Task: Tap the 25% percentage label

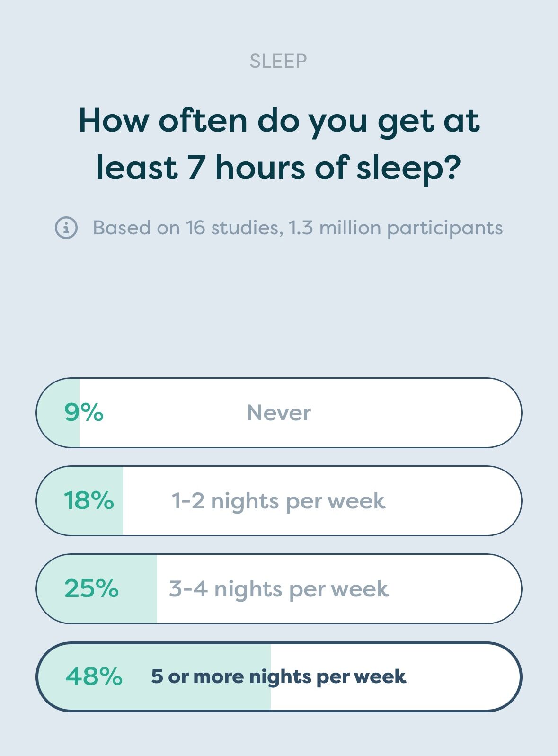Action: pyautogui.click(x=91, y=589)
